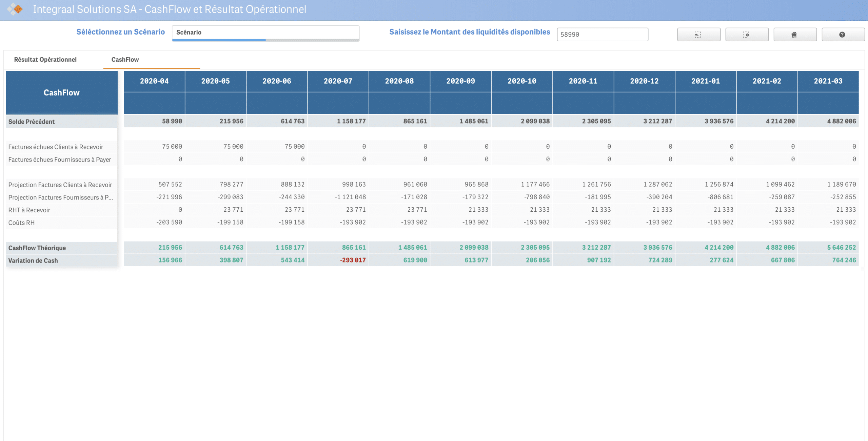Click the 2020-09 column header
This screenshot has width=868, height=441.
tap(460, 81)
